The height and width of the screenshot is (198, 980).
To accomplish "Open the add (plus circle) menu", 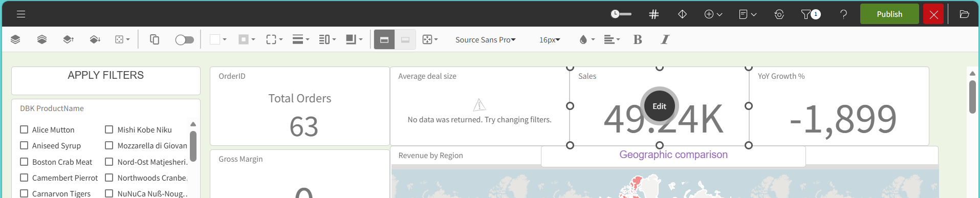I will tap(713, 14).
